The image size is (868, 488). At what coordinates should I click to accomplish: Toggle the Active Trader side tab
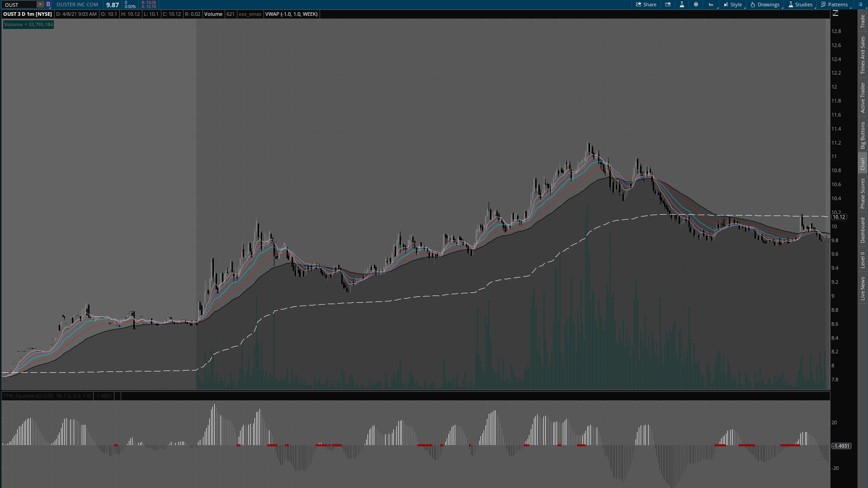pyautogui.click(x=863, y=98)
